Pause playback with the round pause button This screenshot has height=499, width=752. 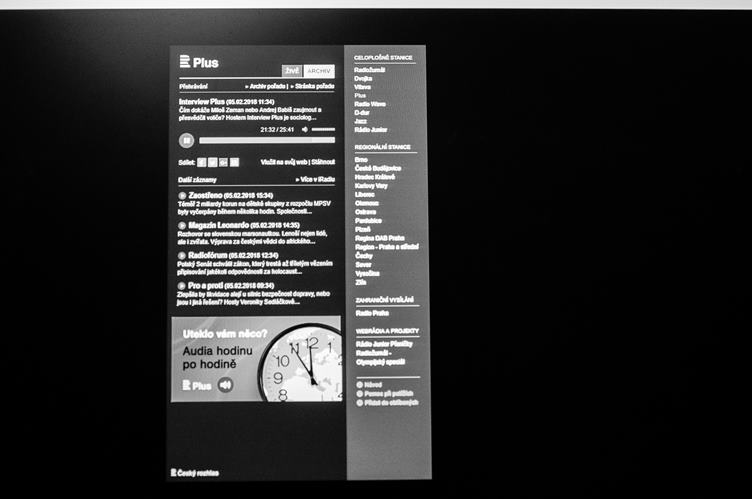point(187,141)
